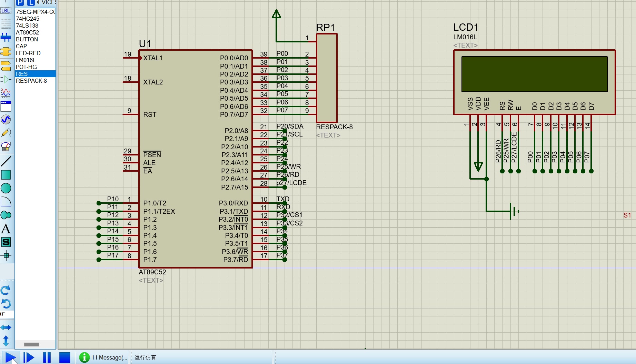Image resolution: width=636 pixels, height=364 pixels.
Task: Click the rotate clockwise arrow
Action: pyautogui.click(x=6, y=290)
